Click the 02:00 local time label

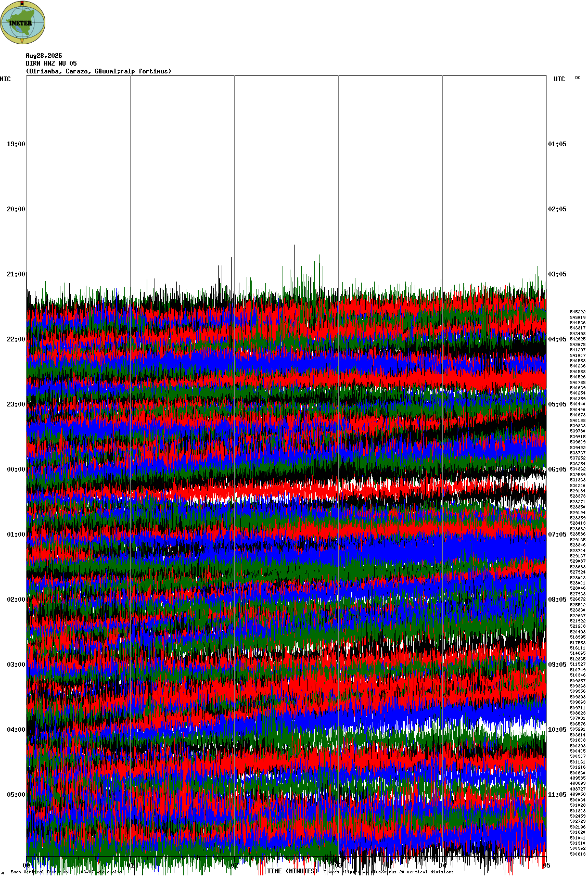(x=16, y=600)
